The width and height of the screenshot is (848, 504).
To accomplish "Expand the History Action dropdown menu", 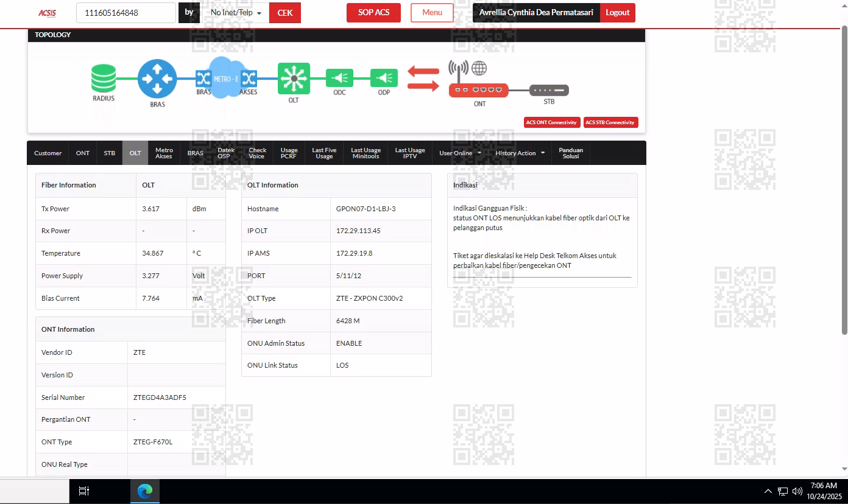I will (520, 153).
